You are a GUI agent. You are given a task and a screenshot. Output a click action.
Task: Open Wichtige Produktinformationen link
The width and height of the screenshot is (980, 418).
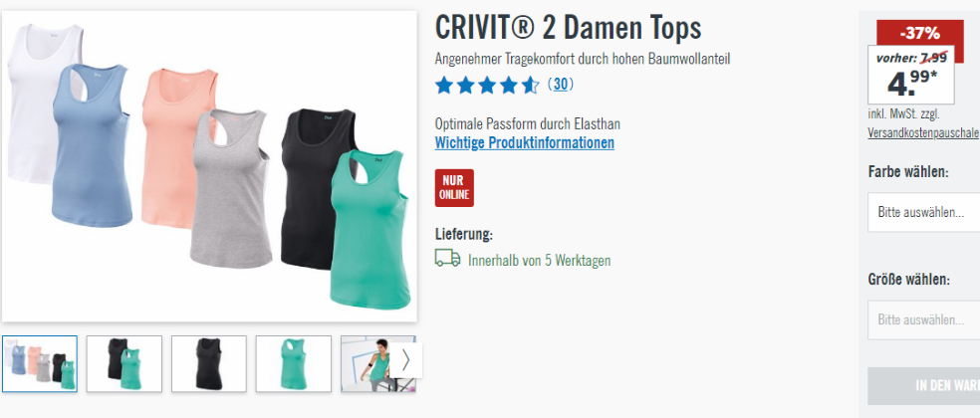(x=525, y=143)
